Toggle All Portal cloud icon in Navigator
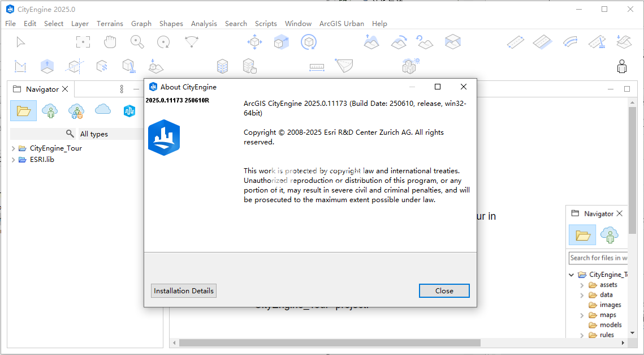Screen dimensions: 644x355 103,109
